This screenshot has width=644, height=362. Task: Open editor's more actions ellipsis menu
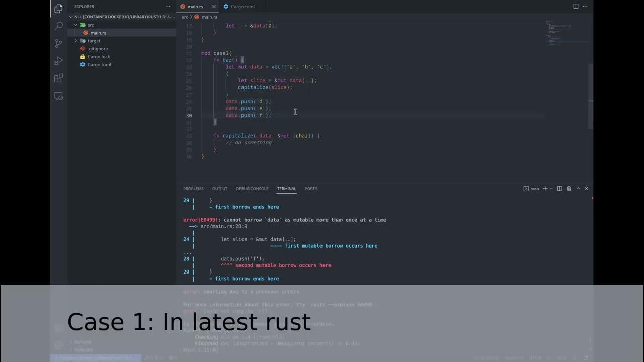pyautogui.click(x=585, y=6)
